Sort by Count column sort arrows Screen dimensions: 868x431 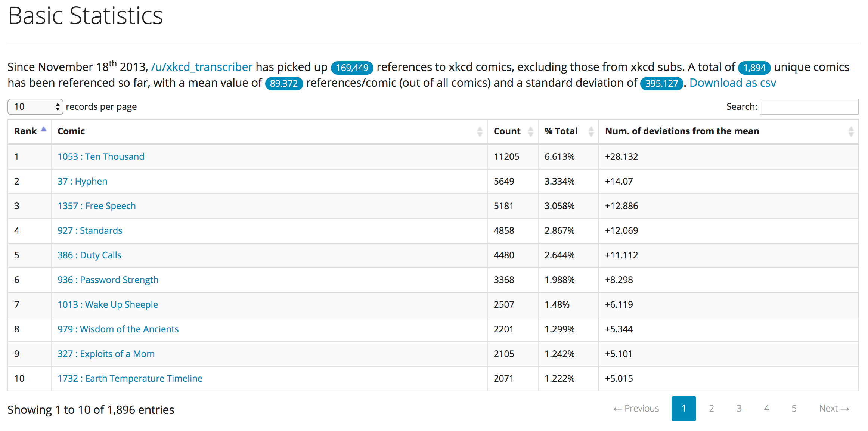530,131
